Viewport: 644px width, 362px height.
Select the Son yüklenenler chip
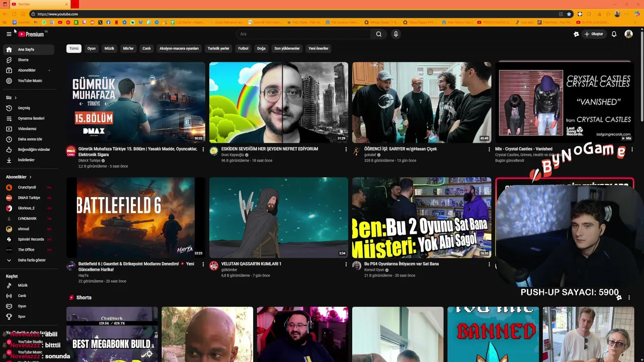point(287,49)
